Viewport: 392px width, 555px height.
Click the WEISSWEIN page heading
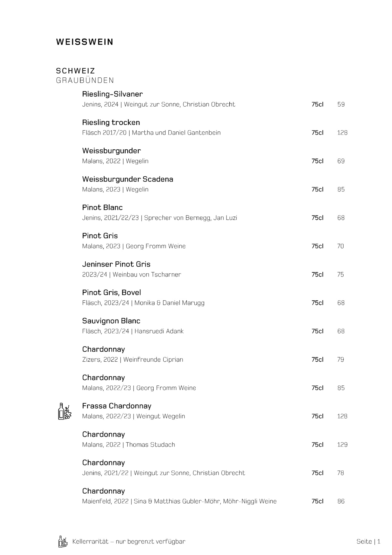[85, 42]
